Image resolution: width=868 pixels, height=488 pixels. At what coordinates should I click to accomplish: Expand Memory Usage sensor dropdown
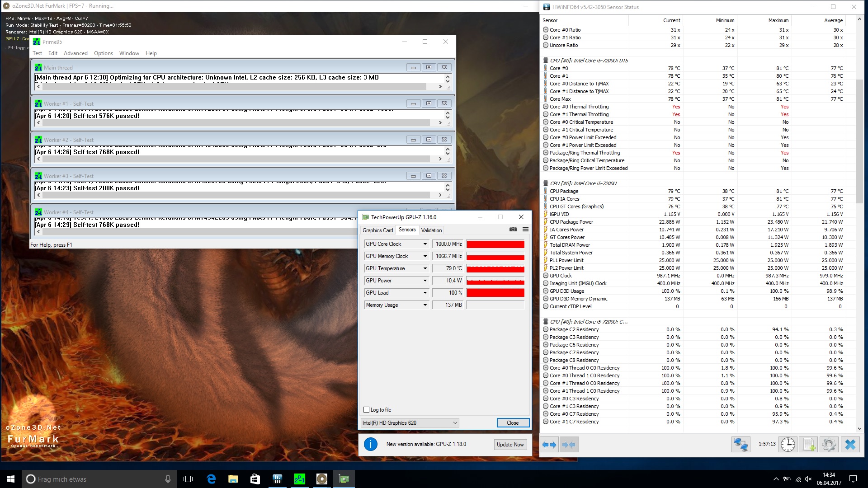coord(425,305)
